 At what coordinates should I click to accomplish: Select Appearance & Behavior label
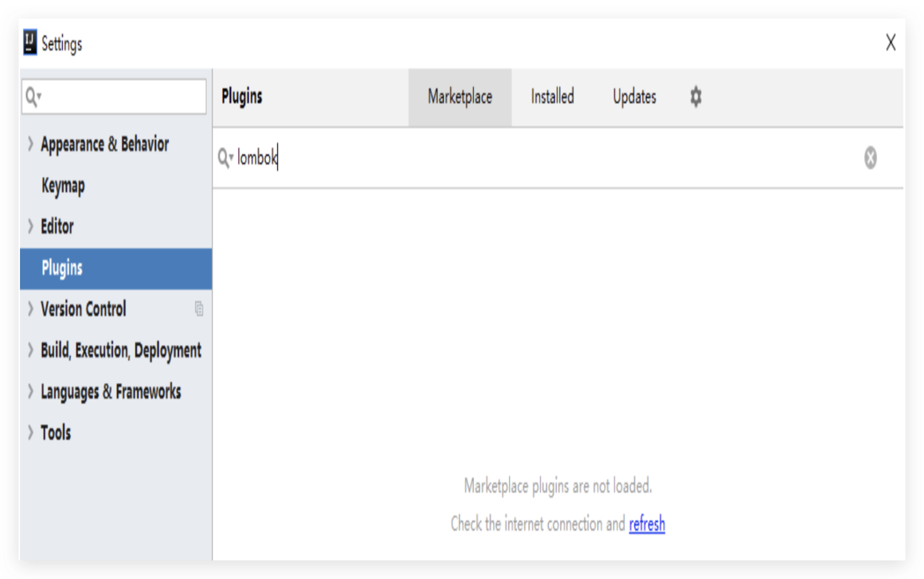[105, 145]
